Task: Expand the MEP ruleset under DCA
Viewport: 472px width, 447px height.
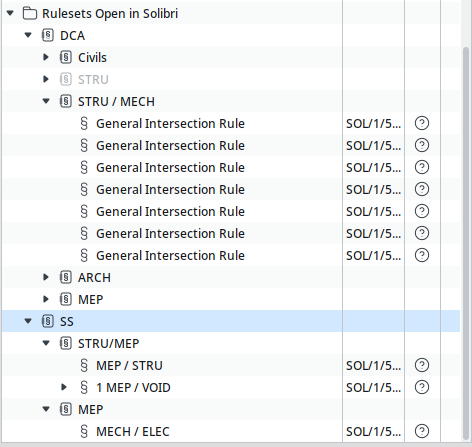Action: 46,299
